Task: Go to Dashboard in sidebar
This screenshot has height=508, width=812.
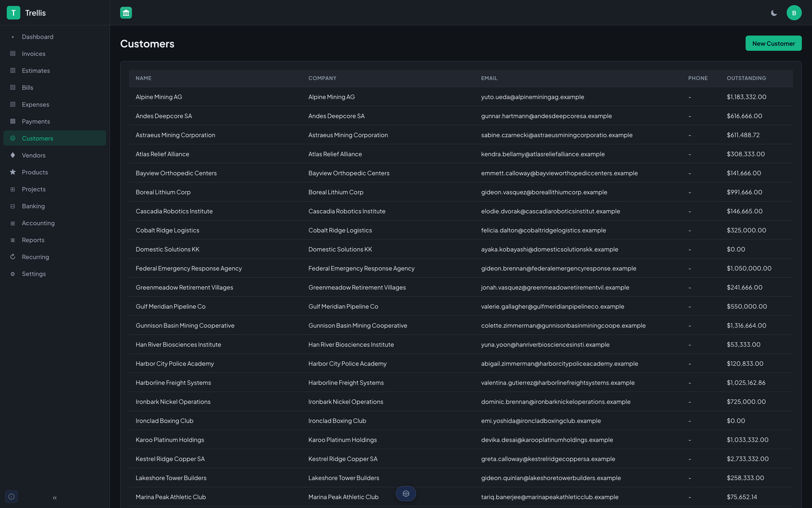Action: click(x=55, y=37)
